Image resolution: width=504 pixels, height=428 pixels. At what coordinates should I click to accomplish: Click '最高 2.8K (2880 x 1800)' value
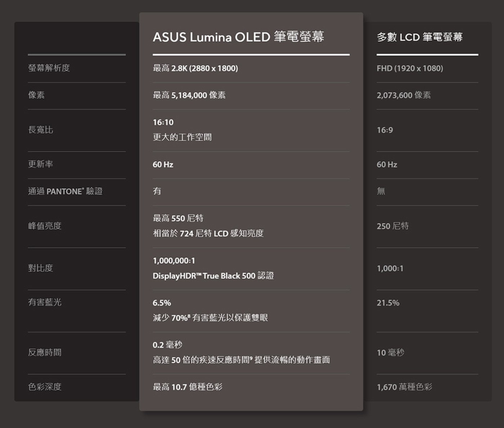click(x=195, y=68)
